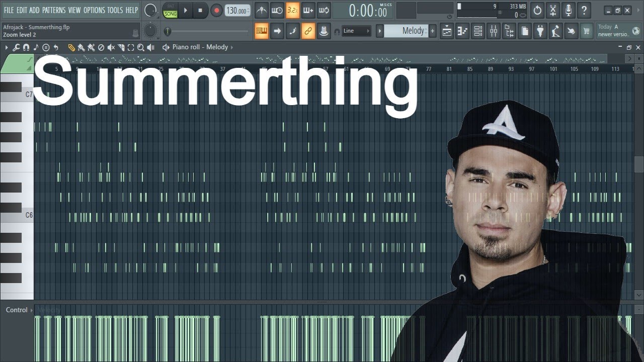The image size is (644, 362).
Task: Click the tempo field showing 130.000
Action: 237,11
